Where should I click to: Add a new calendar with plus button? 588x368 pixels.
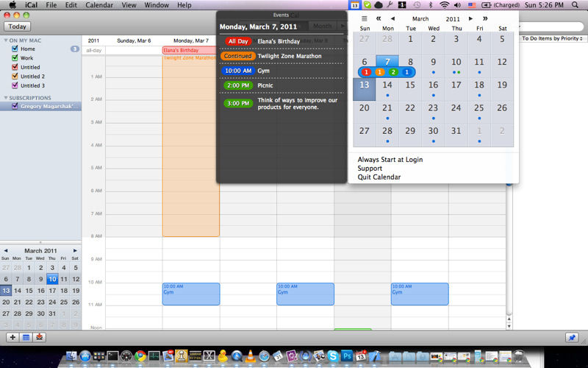pos(12,337)
